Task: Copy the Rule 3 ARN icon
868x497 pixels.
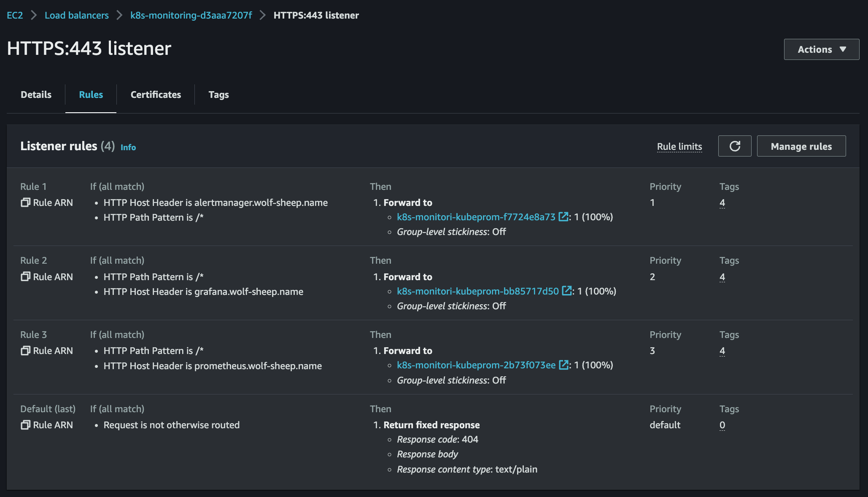Action: click(25, 351)
